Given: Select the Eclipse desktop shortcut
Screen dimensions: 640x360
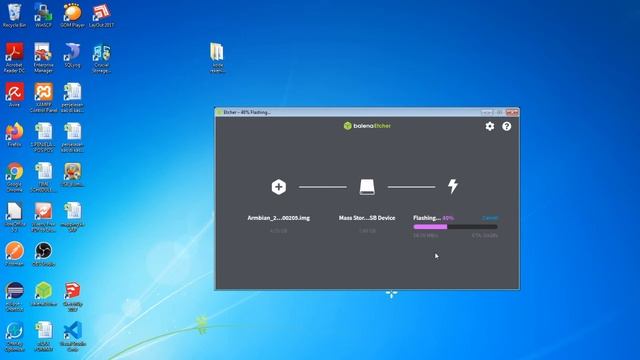Looking at the screenshot, I should click(14, 297).
